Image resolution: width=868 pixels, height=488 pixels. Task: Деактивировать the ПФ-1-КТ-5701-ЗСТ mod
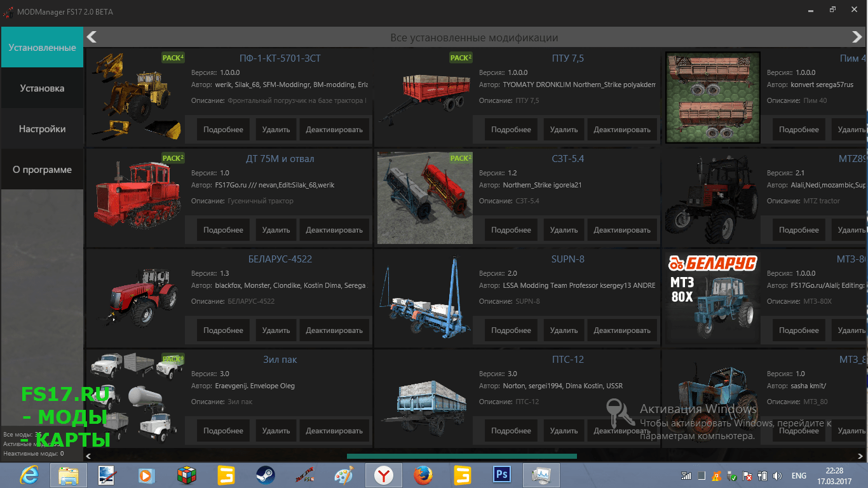point(334,129)
